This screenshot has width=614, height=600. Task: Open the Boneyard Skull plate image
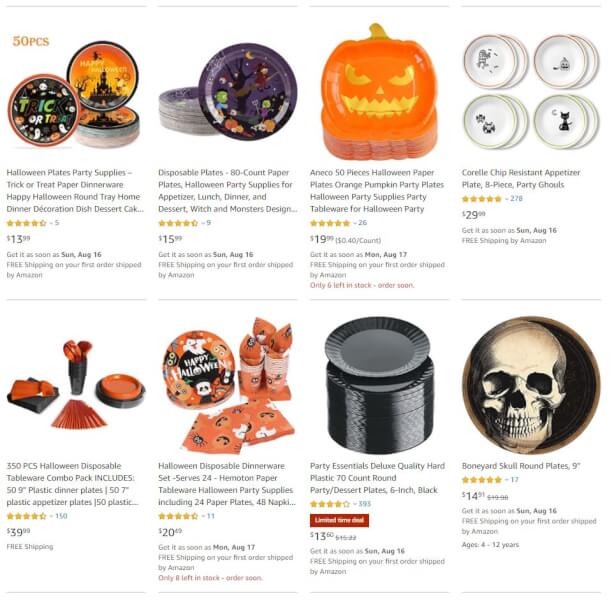[531, 385]
